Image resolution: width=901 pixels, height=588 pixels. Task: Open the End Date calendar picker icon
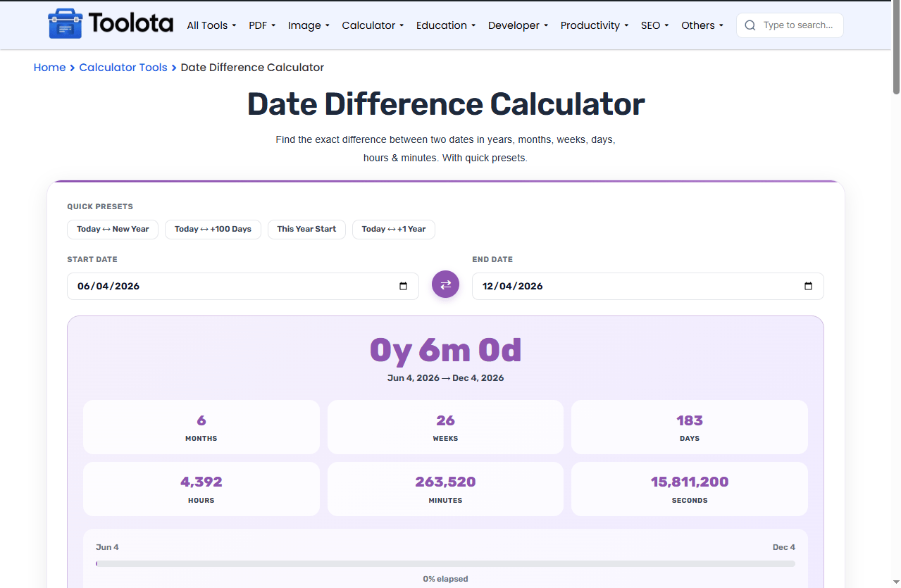click(x=808, y=286)
